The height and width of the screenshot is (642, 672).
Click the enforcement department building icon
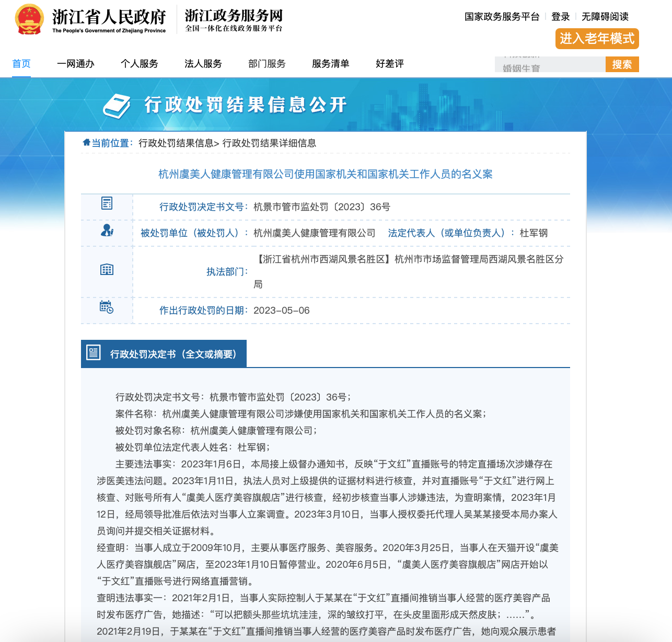pyautogui.click(x=107, y=270)
